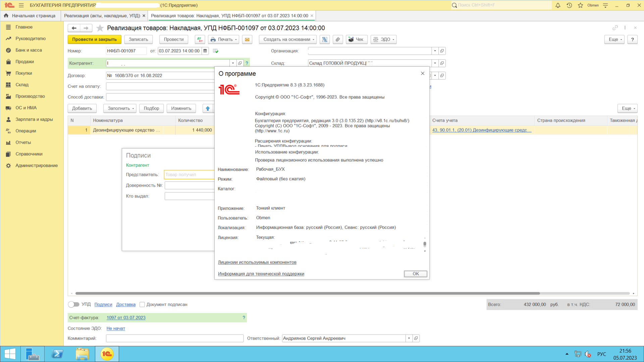644x362 pixels.
Task: Click the Представитель field in Подписи
Action: coord(189,175)
